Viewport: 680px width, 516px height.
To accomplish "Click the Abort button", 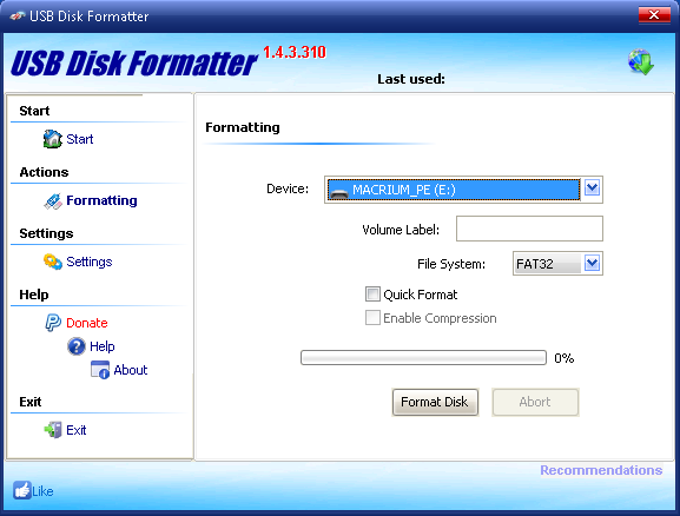I will (x=535, y=402).
